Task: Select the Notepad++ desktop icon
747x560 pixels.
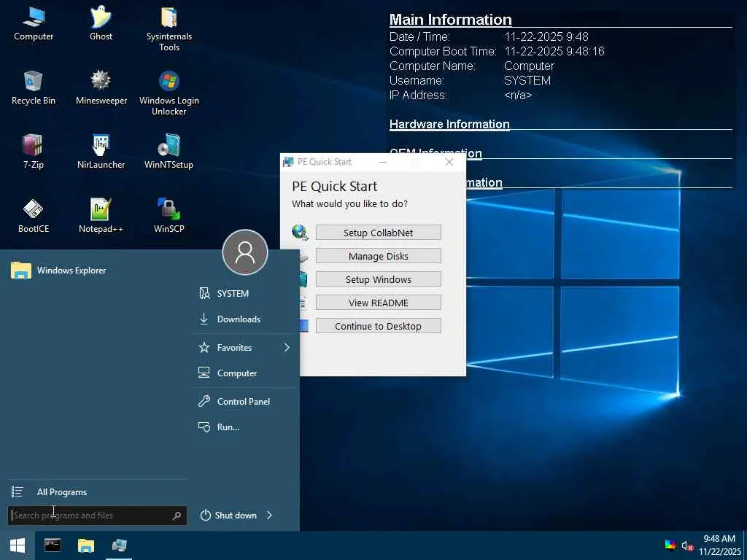Action: pyautogui.click(x=101, y=216)
